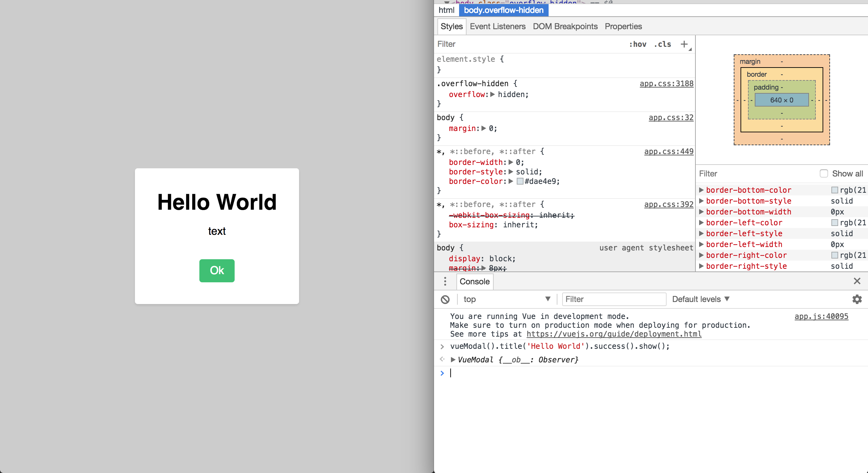Viewport: 868px width, 473px height.
Task: Switch to the Event Listeners tab
Action: [x=497, y=26]
